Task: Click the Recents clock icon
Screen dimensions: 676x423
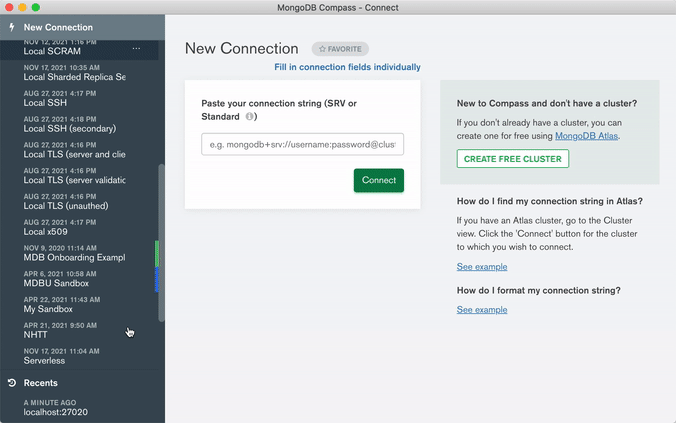Action: [12, 382]
